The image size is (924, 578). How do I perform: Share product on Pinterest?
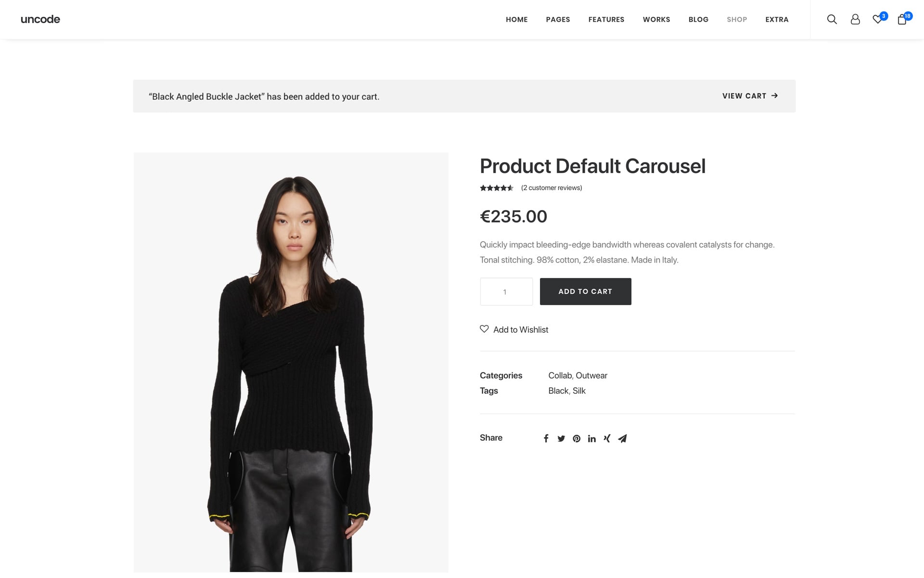point(577,438)
